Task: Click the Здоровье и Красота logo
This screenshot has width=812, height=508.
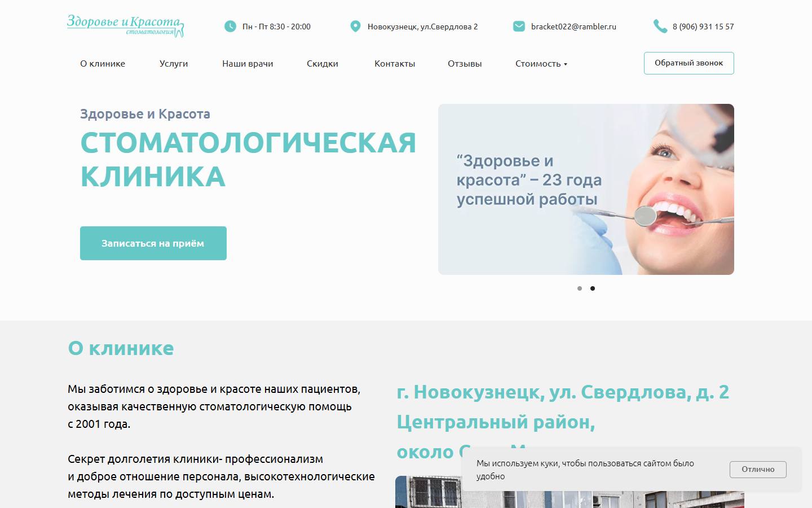Action: tap(125, 26)
